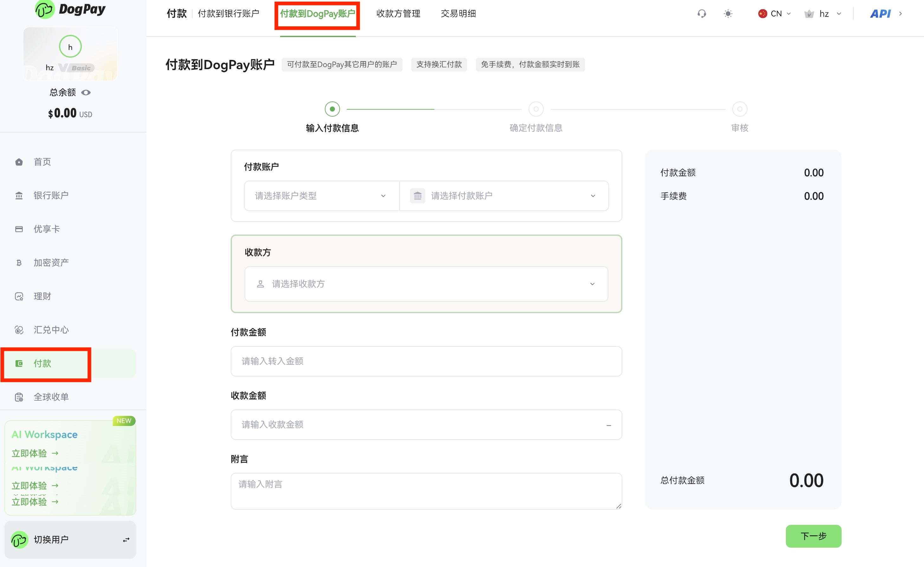
Task: Focus the 请输入转入金额 input field
Action: [x=427, y=361]
